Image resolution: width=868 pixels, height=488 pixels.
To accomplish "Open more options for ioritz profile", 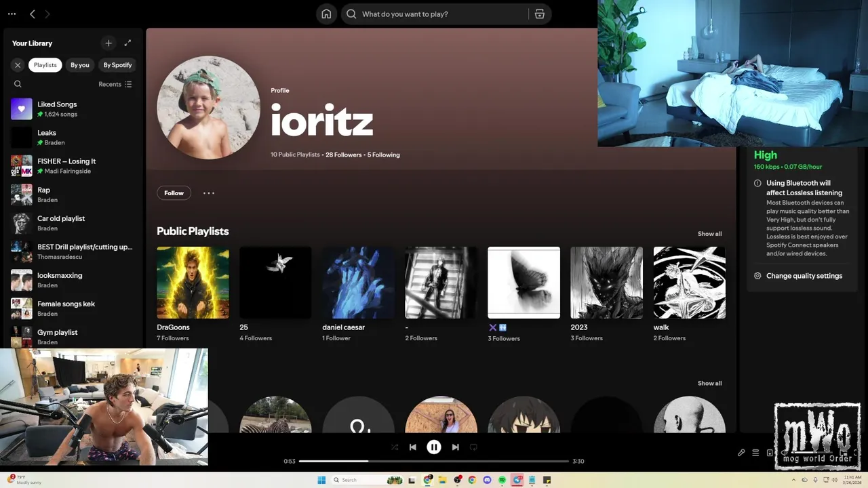I will (209, 193).
